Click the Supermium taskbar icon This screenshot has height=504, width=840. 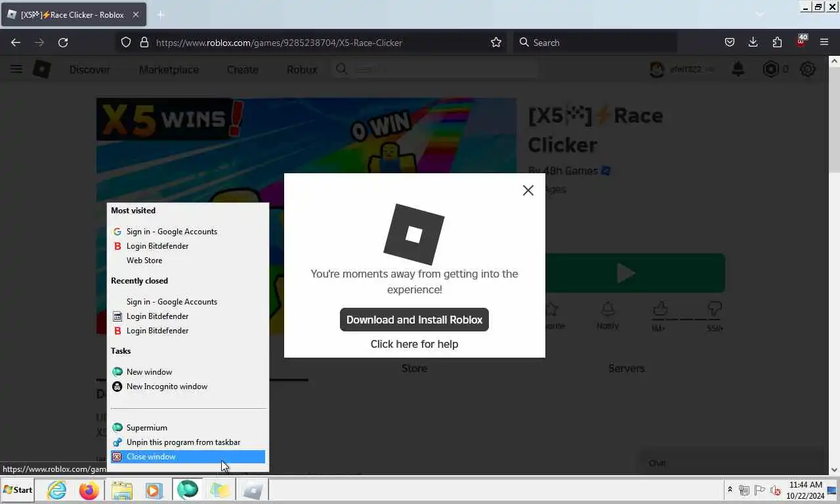coord(188,490)
